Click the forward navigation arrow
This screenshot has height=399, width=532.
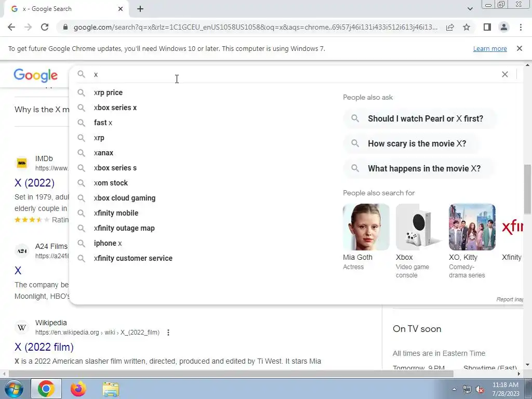28,27
